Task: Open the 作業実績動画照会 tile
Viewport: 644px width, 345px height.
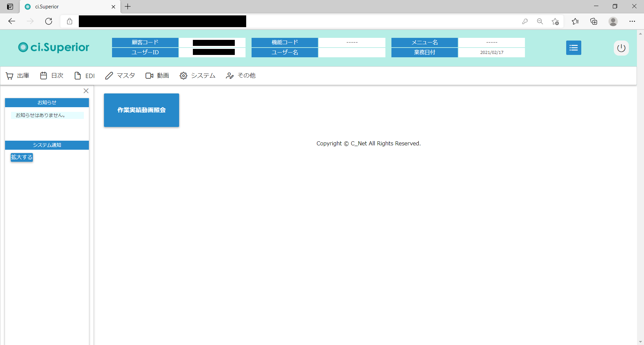Action: coord(142,110)
